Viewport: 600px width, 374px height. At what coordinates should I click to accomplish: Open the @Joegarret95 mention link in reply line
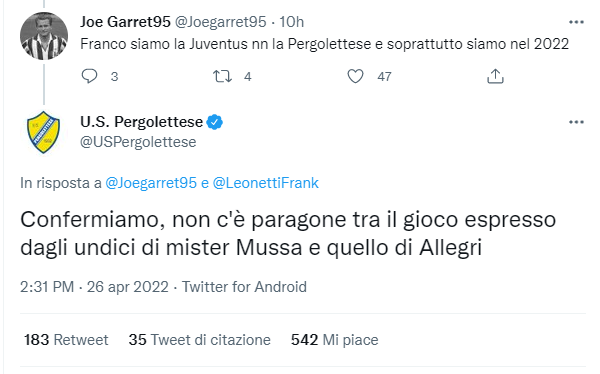[x=151, y=183]
